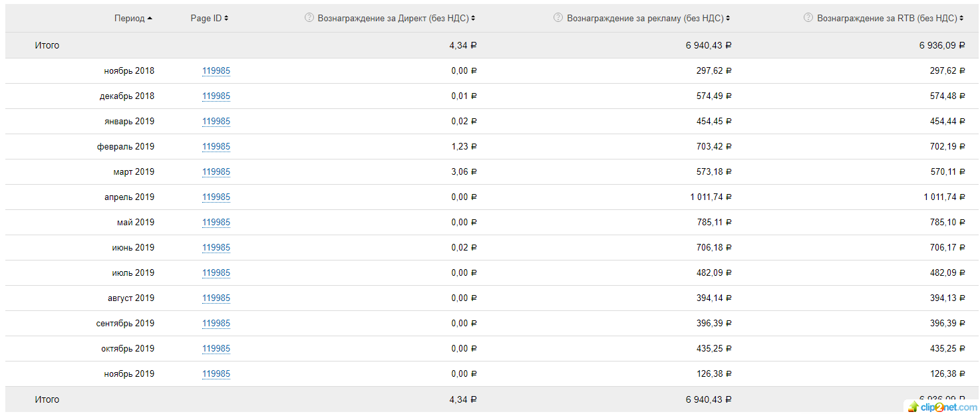Open Page ID link for ноябрь 2018
This screenshot has height=414, width=980.
[x=216, y=71]
